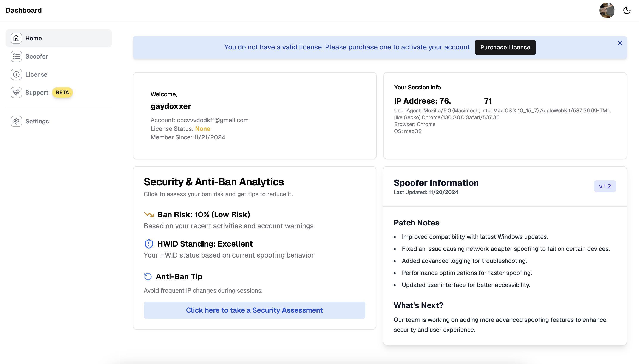Dismiss the license warning banner
This screenshot has height=364, width=639.
click(620, 43)
